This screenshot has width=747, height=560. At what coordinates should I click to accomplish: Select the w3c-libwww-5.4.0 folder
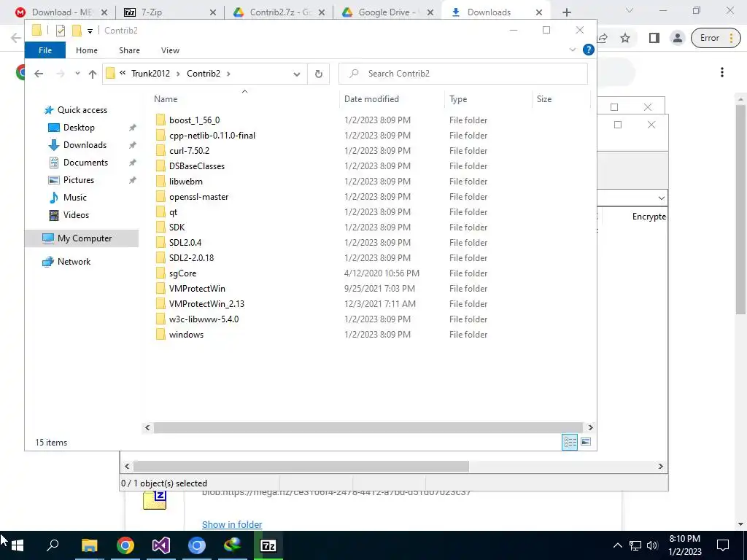pyautogui.click(x=204, y=319)
